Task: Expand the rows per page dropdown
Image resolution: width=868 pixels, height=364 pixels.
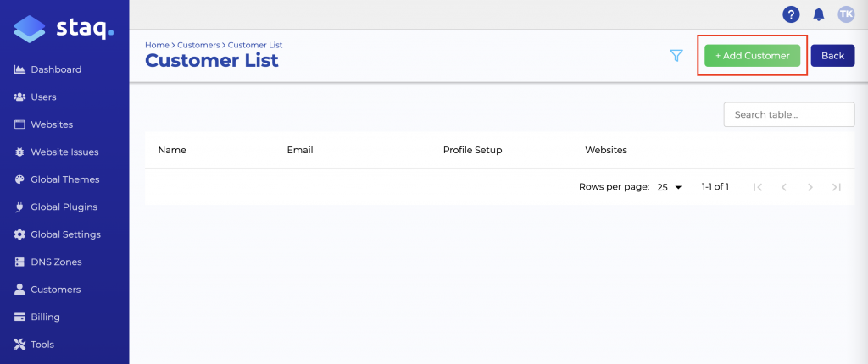Action: point(669,187)
